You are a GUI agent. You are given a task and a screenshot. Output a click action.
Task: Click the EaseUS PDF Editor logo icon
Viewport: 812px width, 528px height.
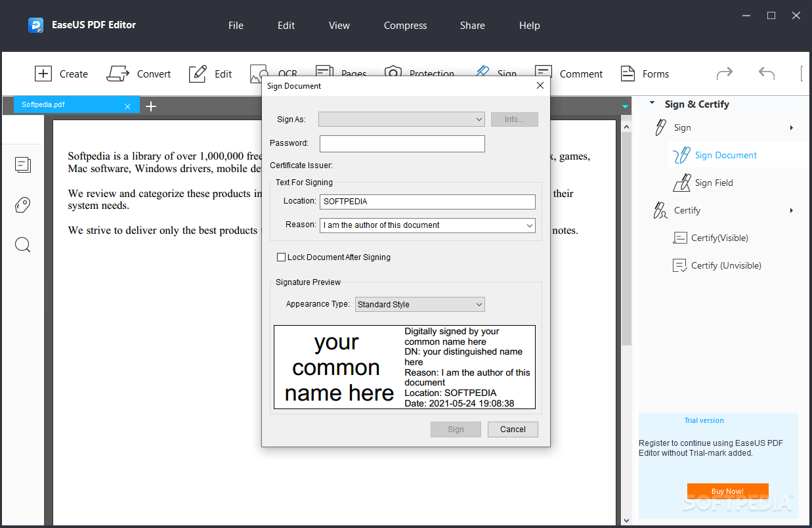tap(35, 26)
